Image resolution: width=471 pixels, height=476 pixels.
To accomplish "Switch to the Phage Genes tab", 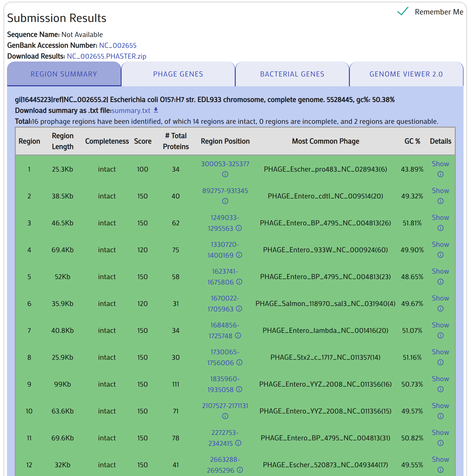I will click(178, 74).
